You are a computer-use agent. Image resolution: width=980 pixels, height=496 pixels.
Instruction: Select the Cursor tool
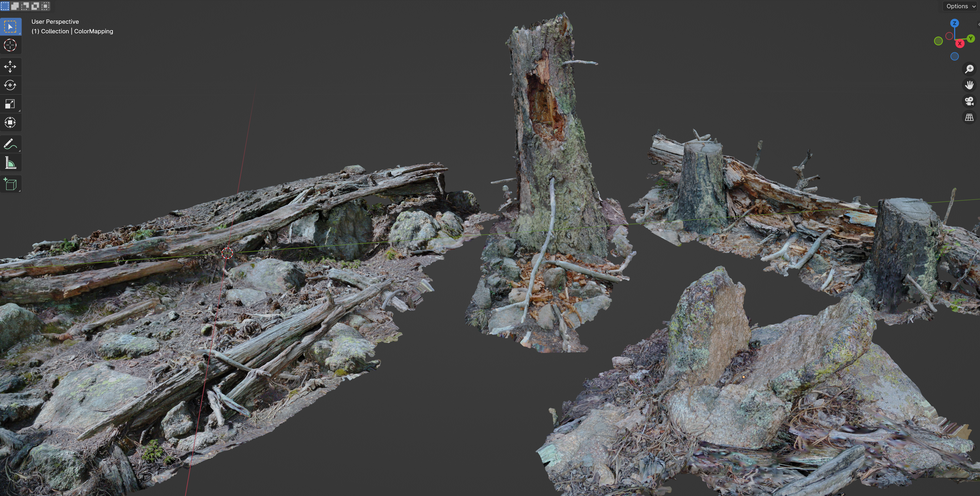(10, 45)
